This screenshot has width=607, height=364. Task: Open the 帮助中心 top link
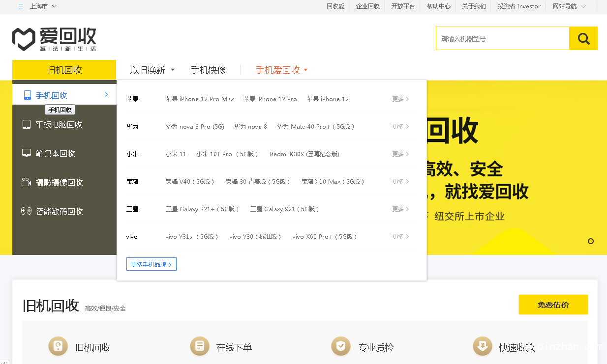point(438,6)
